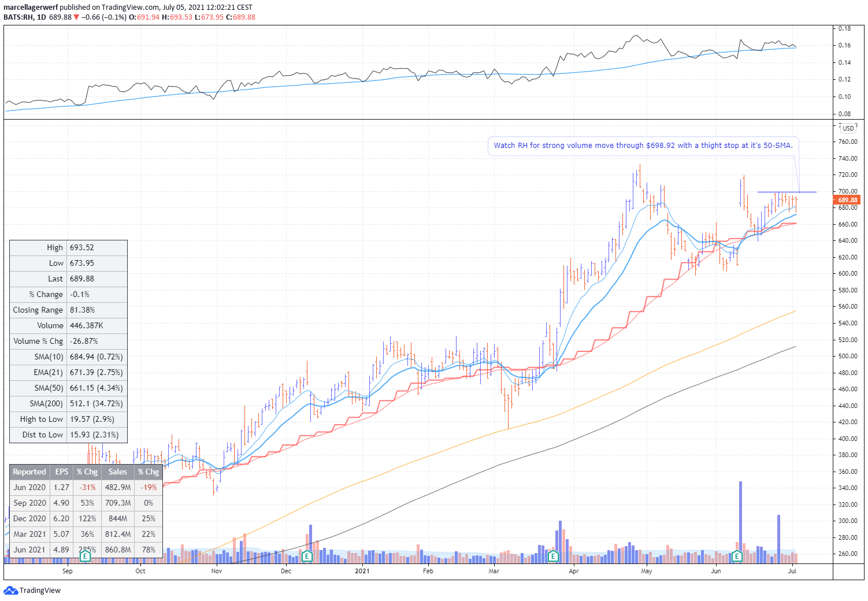Select the Sales value 860.8M
Viewport: 868px width, 601px height.
[x=118, y=550]
